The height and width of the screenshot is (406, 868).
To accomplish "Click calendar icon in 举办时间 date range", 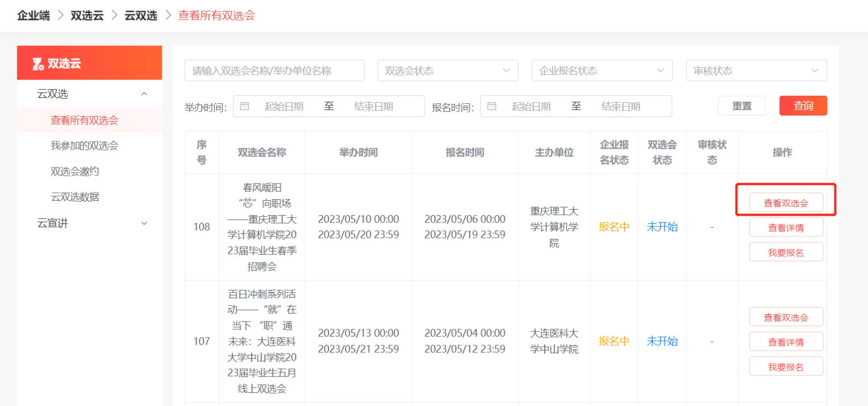I will (244, 106).
